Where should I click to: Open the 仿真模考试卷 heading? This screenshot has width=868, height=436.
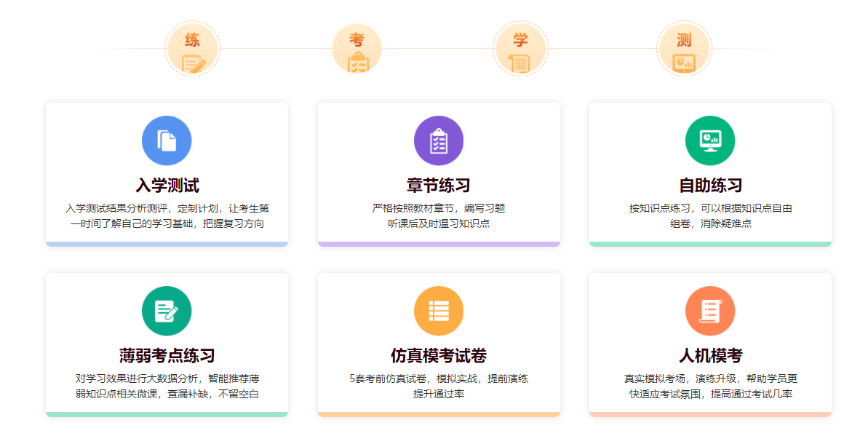click(x=438, y=356)
